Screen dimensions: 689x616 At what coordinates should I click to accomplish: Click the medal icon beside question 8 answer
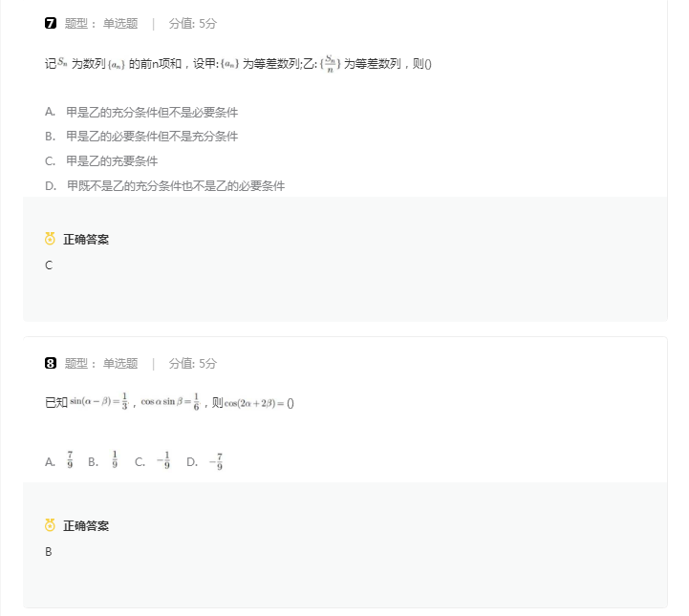click(x=50, y=524)
